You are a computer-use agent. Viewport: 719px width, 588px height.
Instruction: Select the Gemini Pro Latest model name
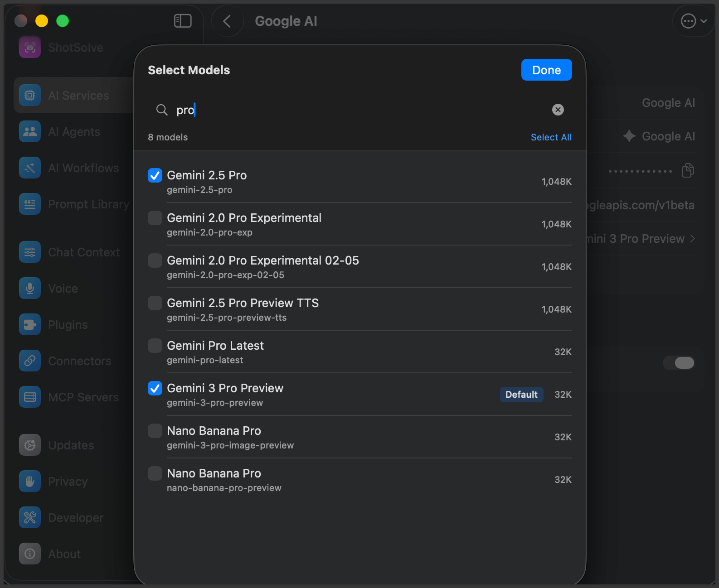[x=215, y=346]
